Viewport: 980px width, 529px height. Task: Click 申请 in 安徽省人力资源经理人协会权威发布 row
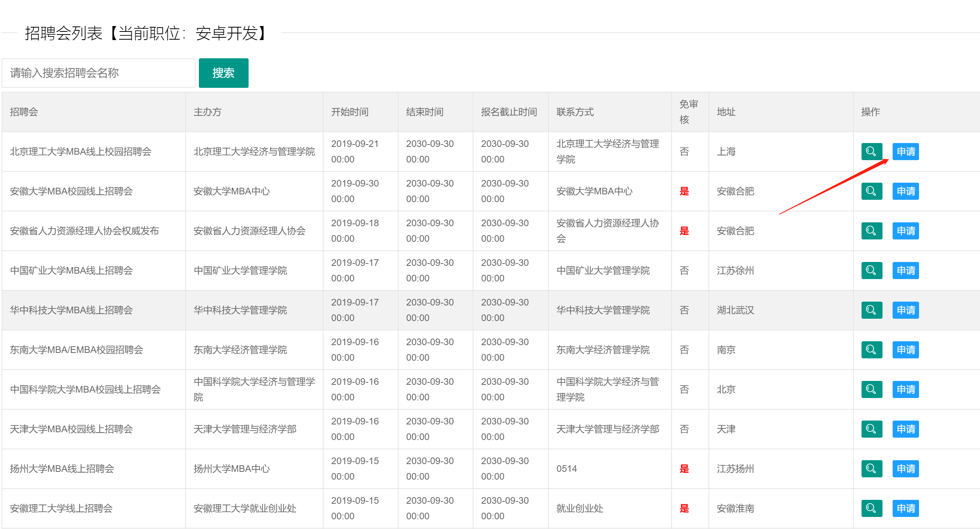[906, 231]
